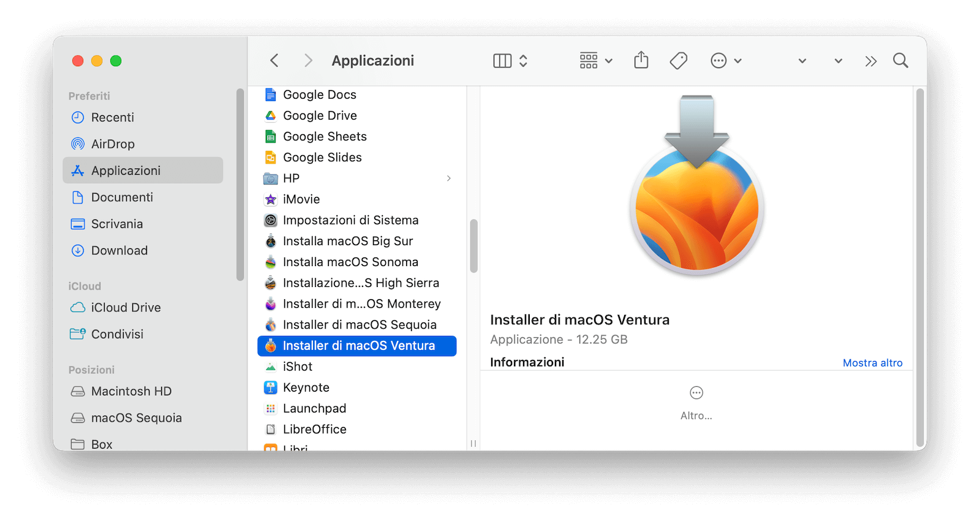
Task: Open AirDrop in the sidebar
Action: point(143,144)
